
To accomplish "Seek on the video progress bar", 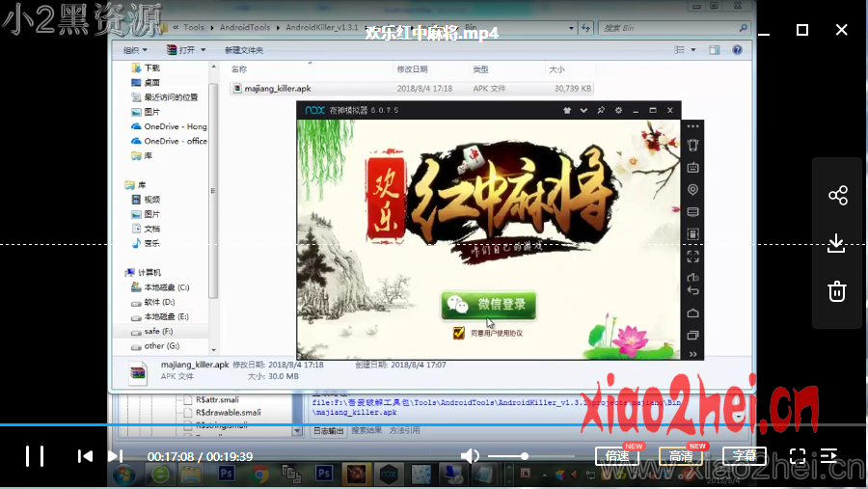I will point(434,424).
